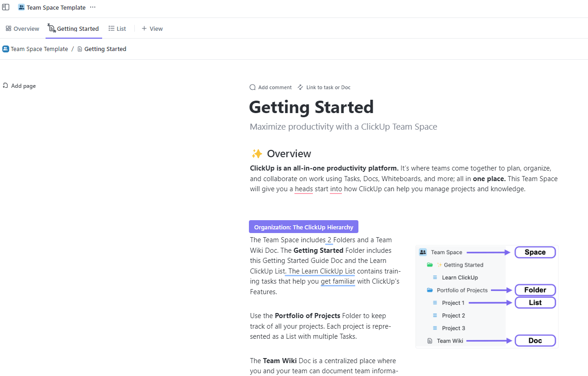Click the List tab lines icon
Screen dimensions: 588x376
click(111, 28)
